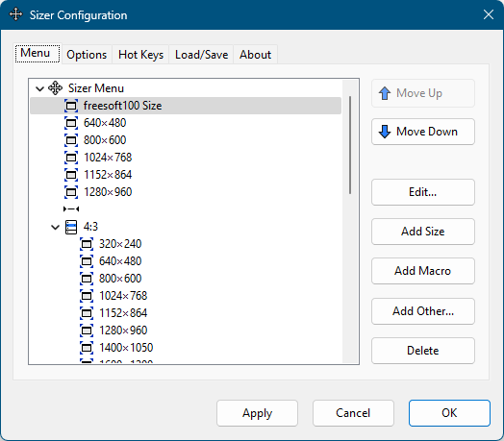Click the Sizer Menu root move-arrows icon

click(55, 88)
